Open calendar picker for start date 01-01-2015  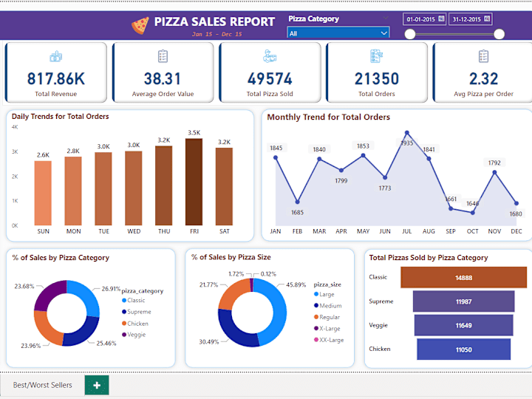click(441, 18)
